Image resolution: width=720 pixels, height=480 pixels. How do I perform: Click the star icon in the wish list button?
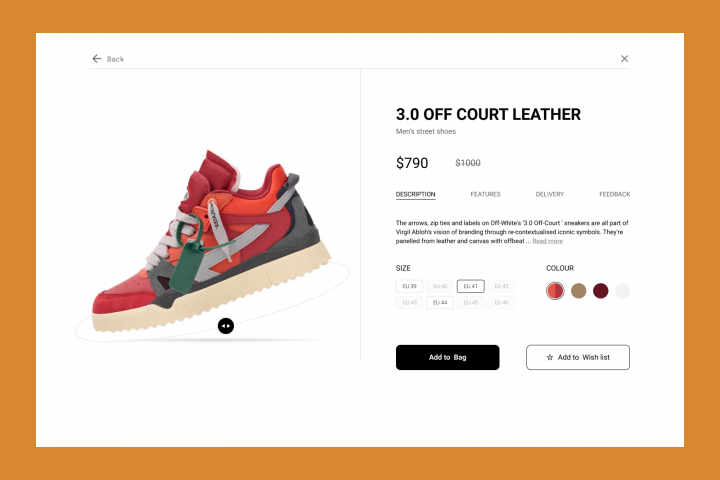[550, 357]
